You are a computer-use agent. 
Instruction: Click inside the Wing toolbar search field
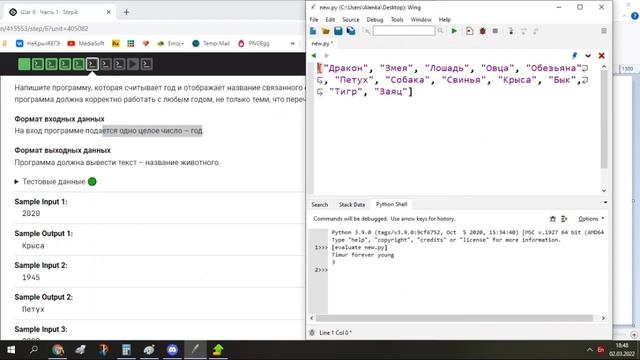click(x=404, y=31)
